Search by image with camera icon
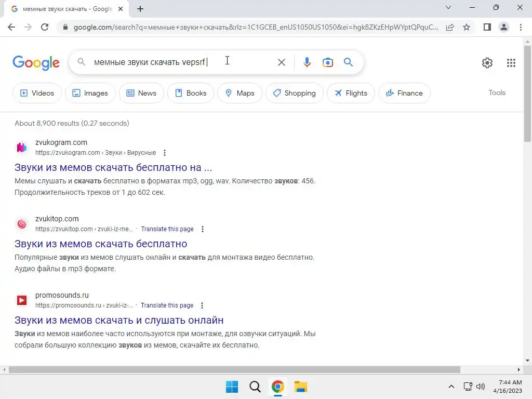This screenshot has height=399, width=532. tap(327, 62)
